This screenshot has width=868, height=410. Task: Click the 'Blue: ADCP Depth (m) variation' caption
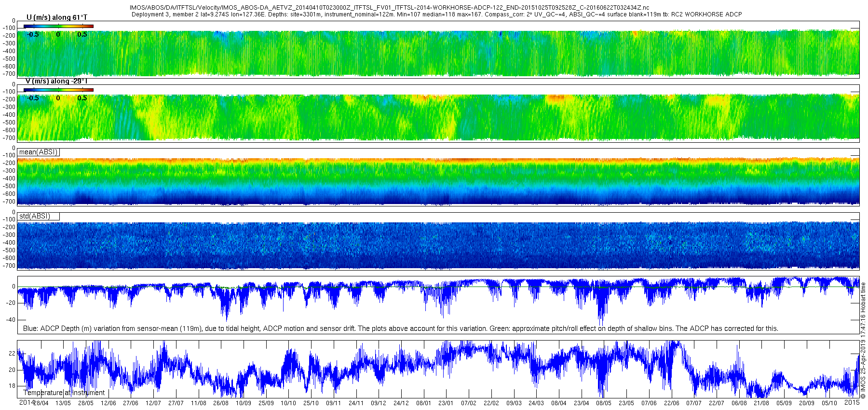pos(401,328)
